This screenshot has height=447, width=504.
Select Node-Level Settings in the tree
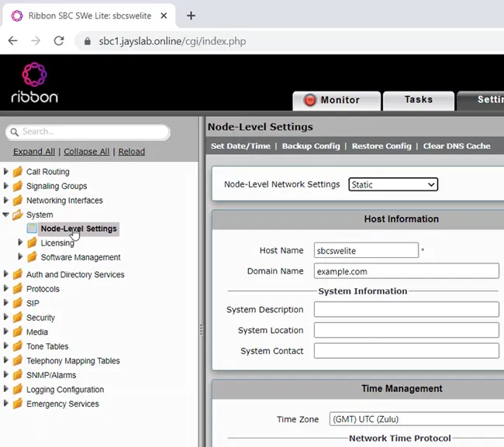(x=78, y=229)
